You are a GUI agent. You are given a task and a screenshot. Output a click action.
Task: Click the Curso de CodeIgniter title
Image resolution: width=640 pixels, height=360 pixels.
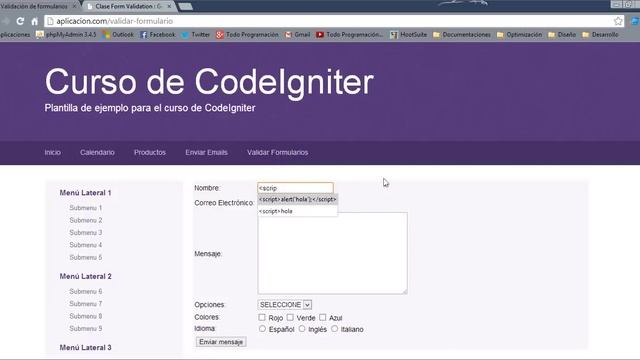209,82
